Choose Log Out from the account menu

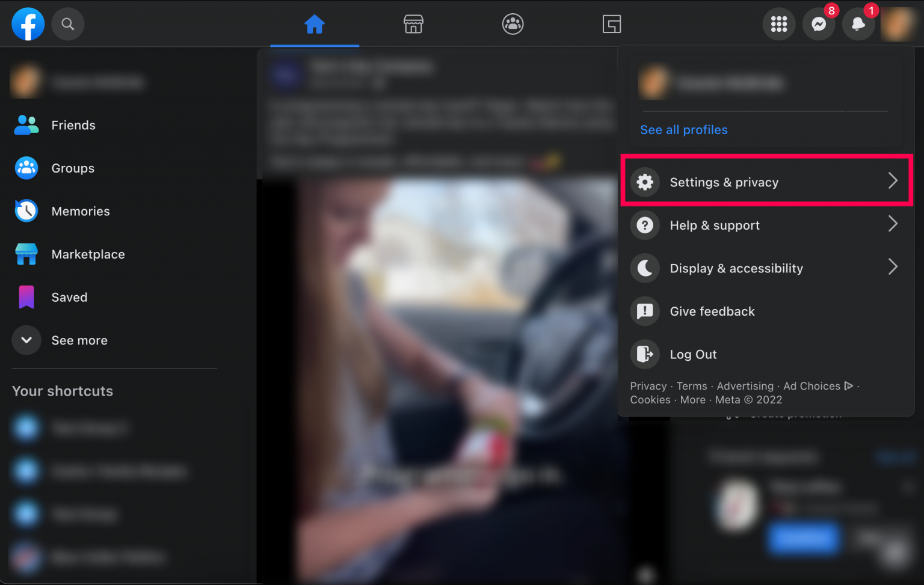click(693, 354)
